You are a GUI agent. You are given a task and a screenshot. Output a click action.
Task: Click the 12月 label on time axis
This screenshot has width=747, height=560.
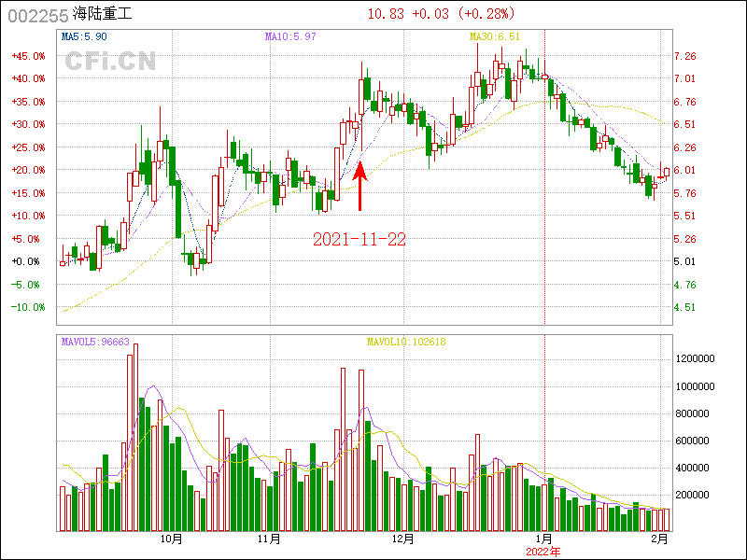pos(402,539)
